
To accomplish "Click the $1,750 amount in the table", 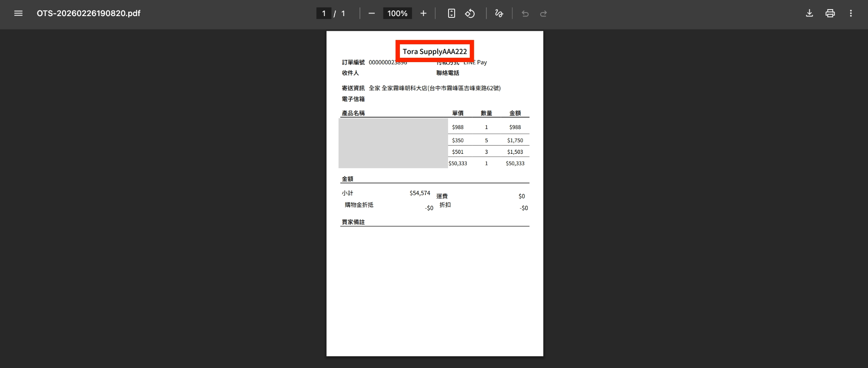I will pos(515,140).
